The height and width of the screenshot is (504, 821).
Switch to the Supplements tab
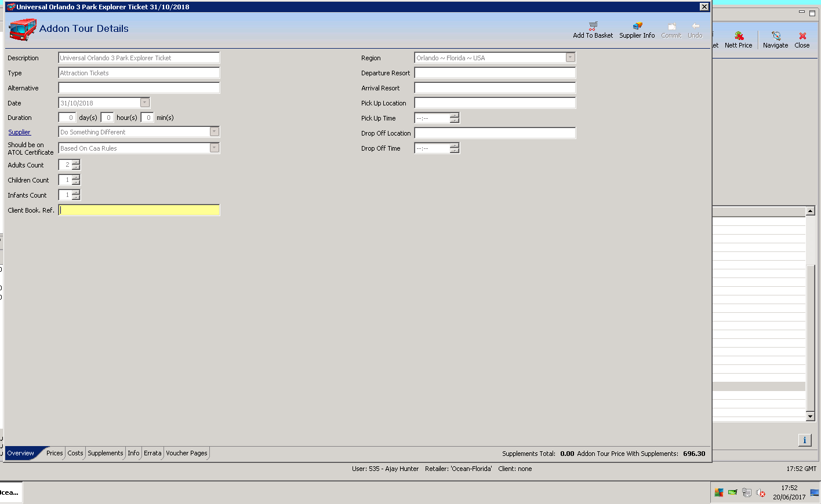106,453
